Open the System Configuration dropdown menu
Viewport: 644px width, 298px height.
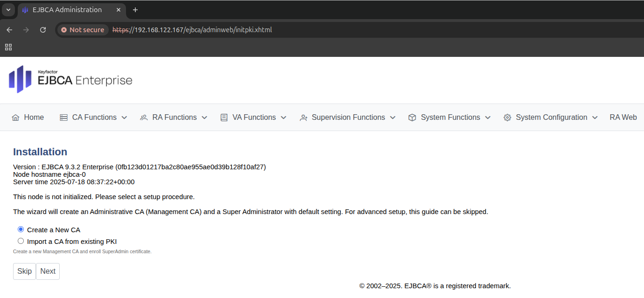pos(595,117)
